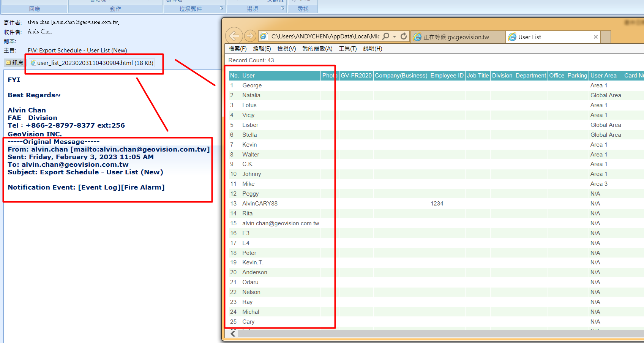Click the GV-FR2020 column header
Viewport: 644px width, 343px height.
[356, 76]
